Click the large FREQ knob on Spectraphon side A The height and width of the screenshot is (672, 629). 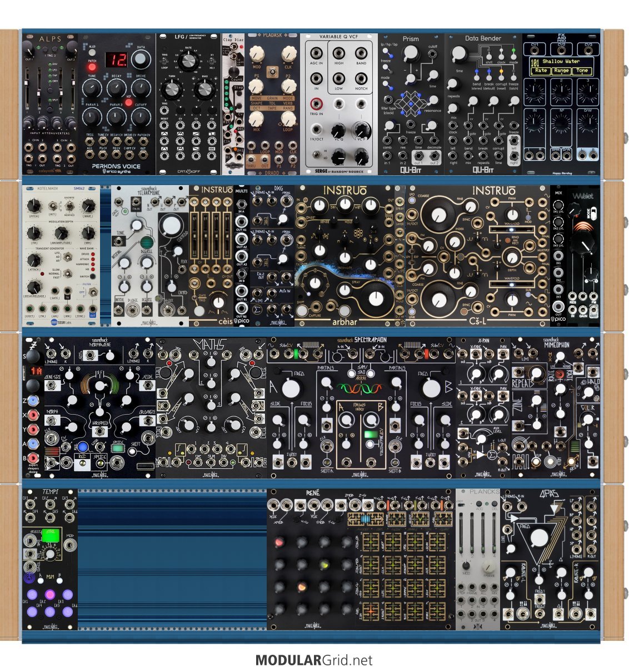(290, 388)
